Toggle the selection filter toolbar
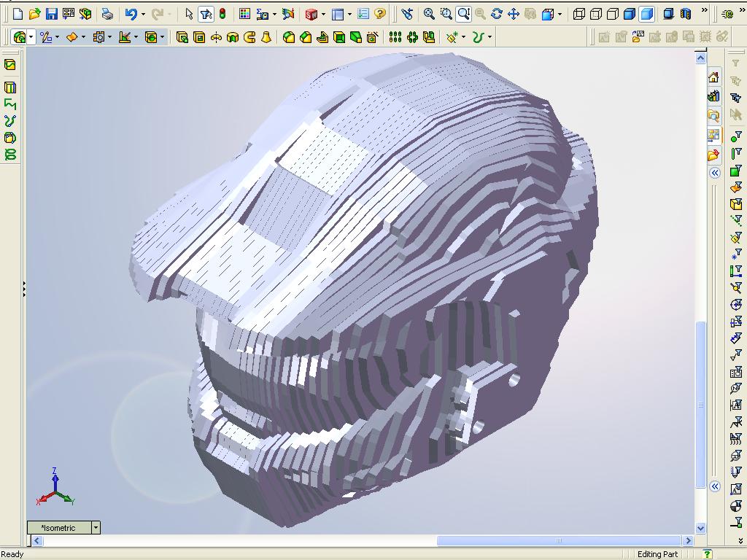 tap(206, 15)
